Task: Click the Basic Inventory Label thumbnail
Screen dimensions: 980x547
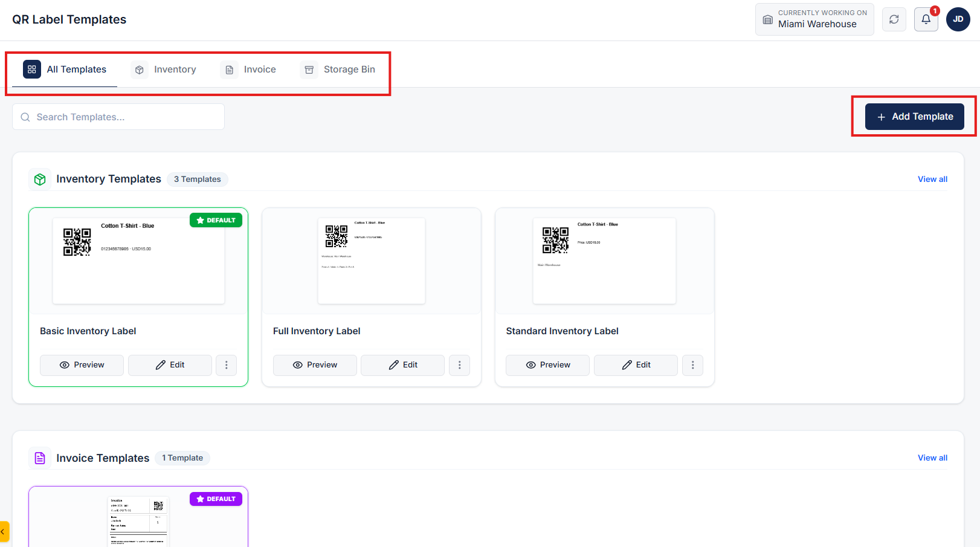Action: click(138, 261)
